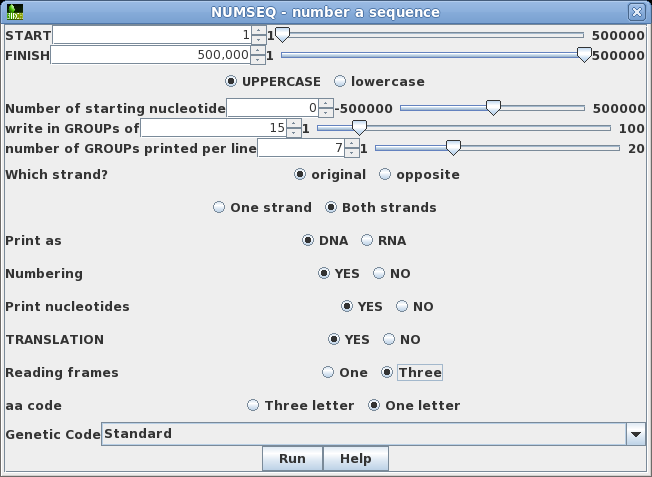Screen dimensions: 652x477
Task: Choose the opposite strand option
Action: pos(386,174)
